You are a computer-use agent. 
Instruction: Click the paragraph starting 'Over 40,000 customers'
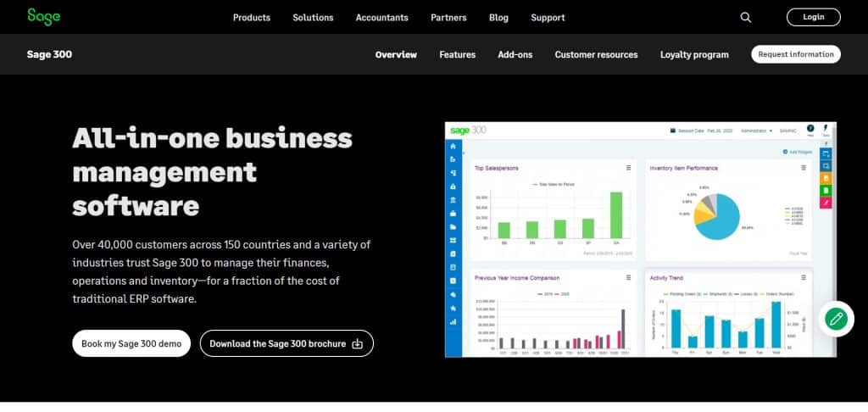coord(221,271)
